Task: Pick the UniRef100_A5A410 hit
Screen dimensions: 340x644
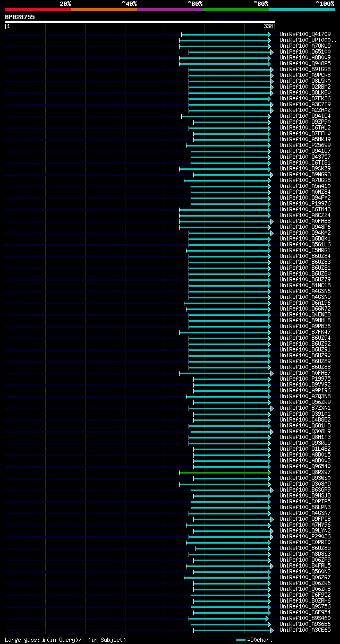Action: click(x=305, y=186)
